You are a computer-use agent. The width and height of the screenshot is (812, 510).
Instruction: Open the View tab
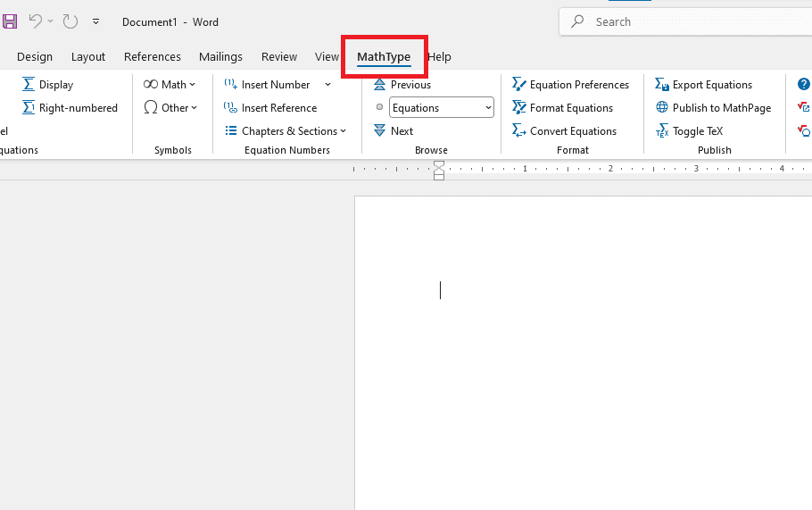(x=327, y=56)
